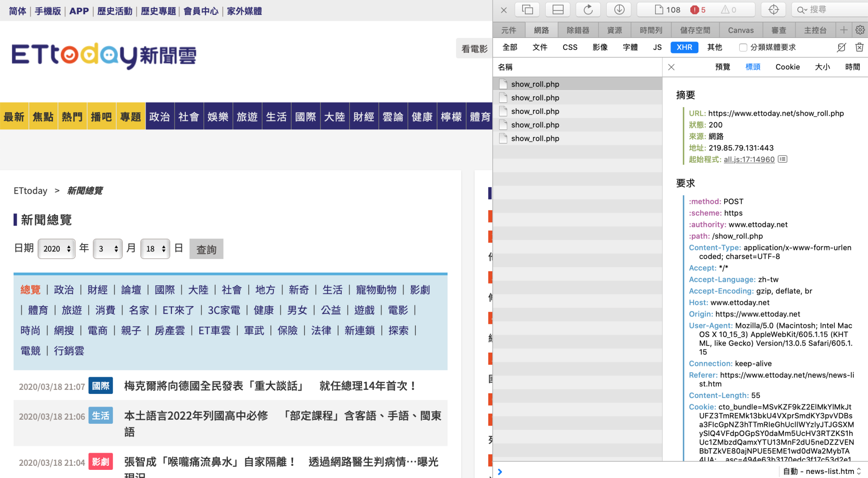
Task: Open the 自動 news-list.htm context selector
Action: 822,471
